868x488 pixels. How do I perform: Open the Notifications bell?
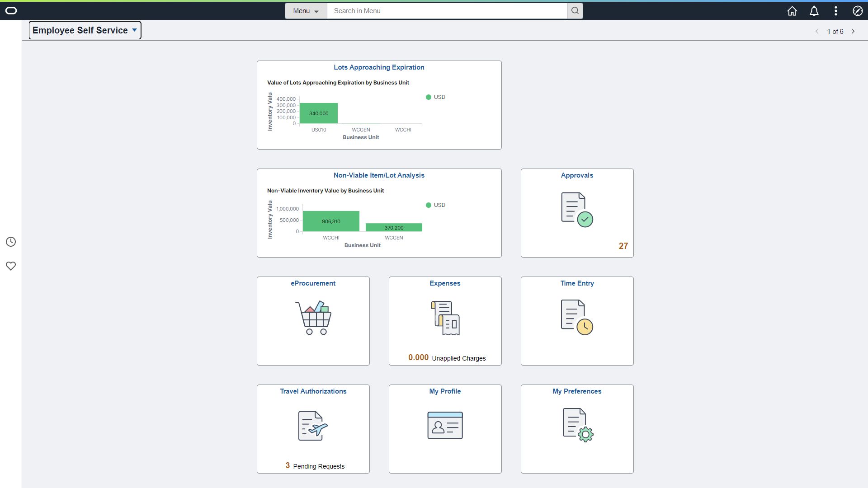pos(814,11)
